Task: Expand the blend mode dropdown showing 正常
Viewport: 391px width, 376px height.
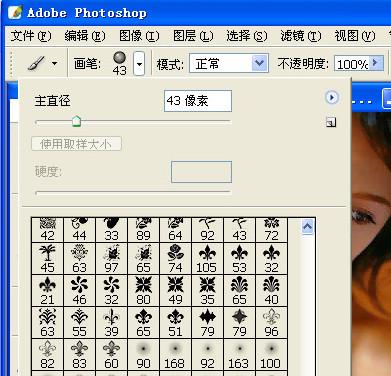Action: [259, 63]
